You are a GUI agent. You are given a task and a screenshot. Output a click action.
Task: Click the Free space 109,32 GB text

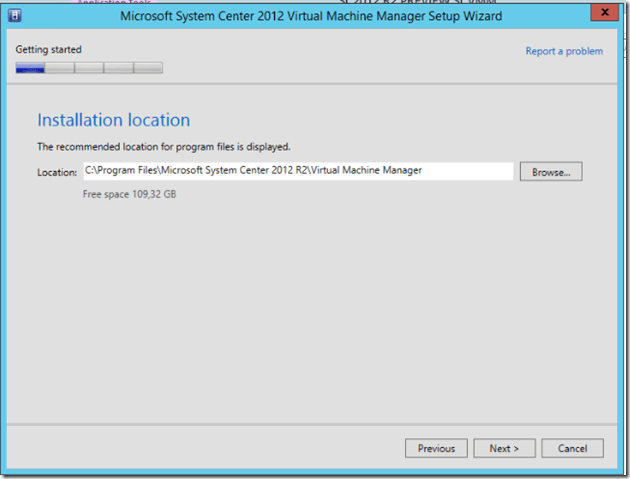(129, 194)
